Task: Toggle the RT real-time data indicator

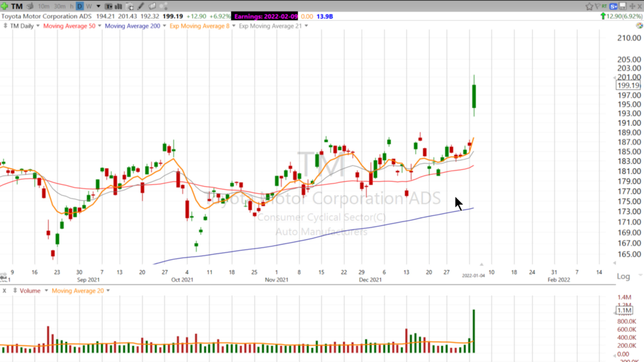Action: [606, 6]
